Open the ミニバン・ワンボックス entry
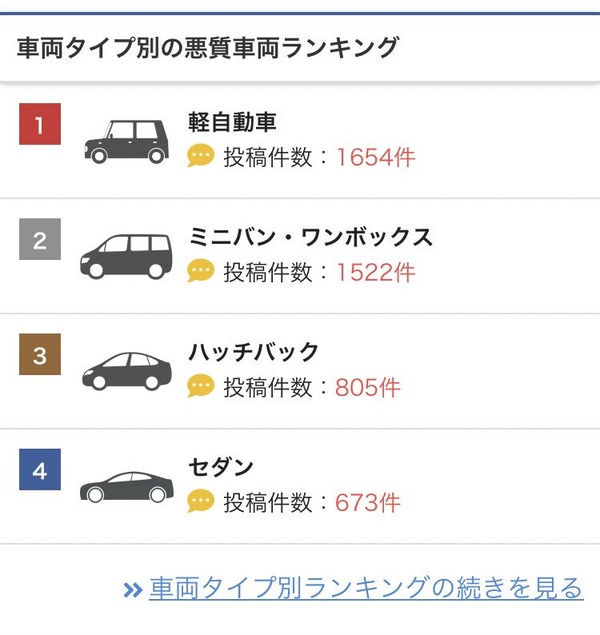The height and width of the screenshot is (635, 600). click(x=310, y=237)
